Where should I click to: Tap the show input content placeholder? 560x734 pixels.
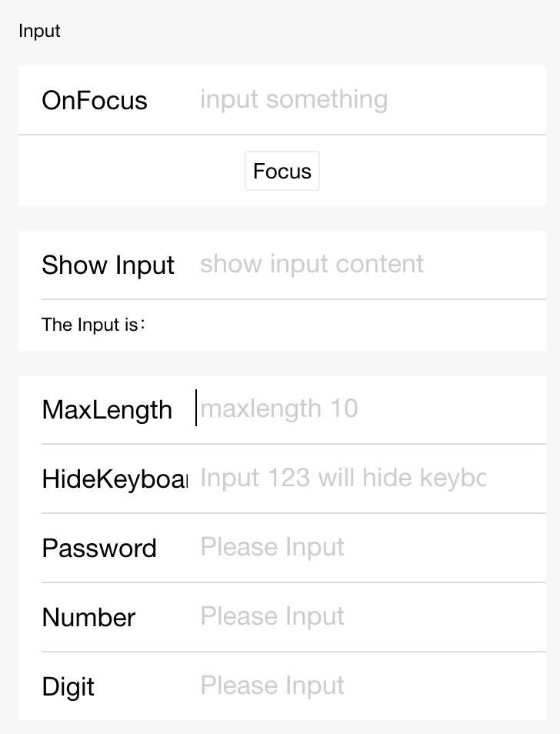pyautogui.click(x=312, y=264)
